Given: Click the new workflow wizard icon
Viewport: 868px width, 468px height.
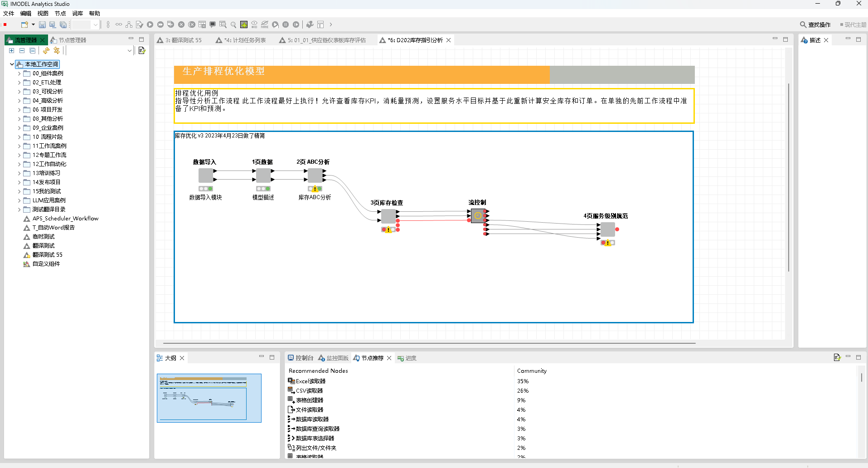Looking at the screenshot, I should tap(24, 24).
